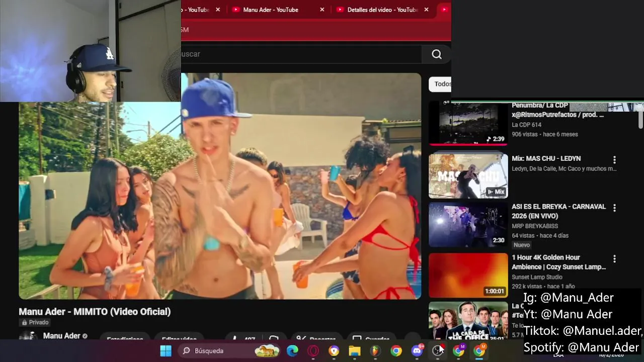
Task: Open Google Chrome without profile badge
Action: [396, 350]
